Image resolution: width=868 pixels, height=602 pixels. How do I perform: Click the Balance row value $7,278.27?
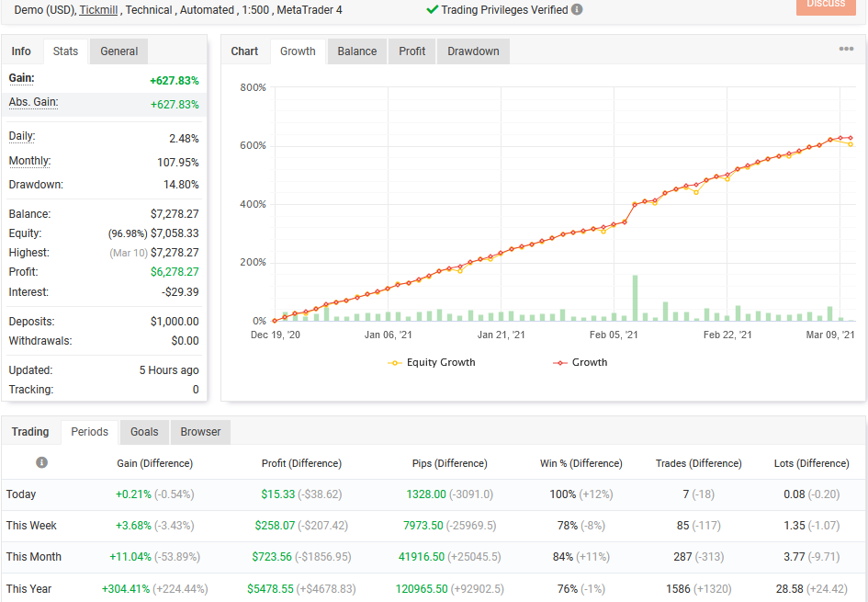pos(175,214)
